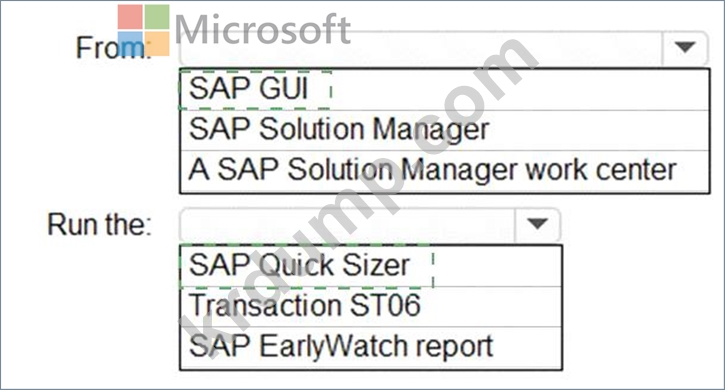Click the From label
The width and height of the screenshot is (725, 390).
point(113,48)
